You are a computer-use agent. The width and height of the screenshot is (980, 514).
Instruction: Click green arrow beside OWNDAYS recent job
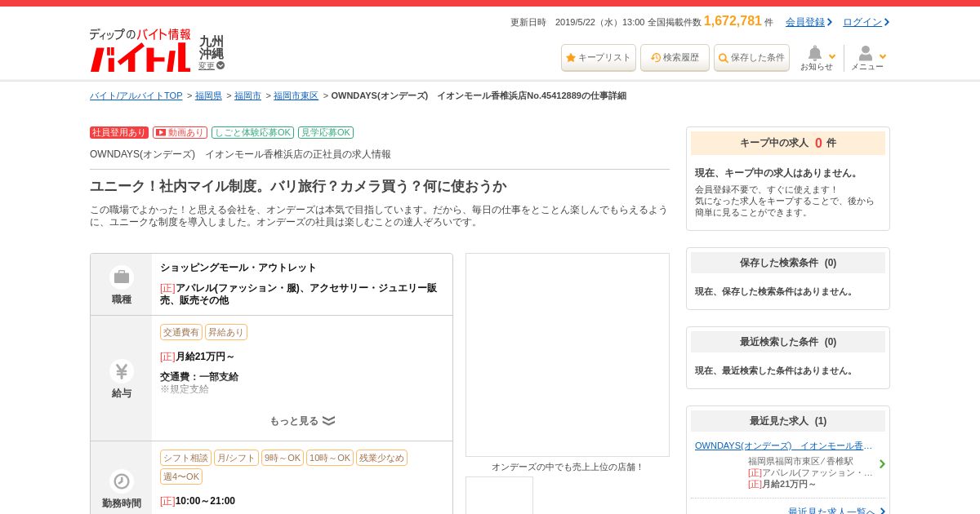(x=882, y=464)
